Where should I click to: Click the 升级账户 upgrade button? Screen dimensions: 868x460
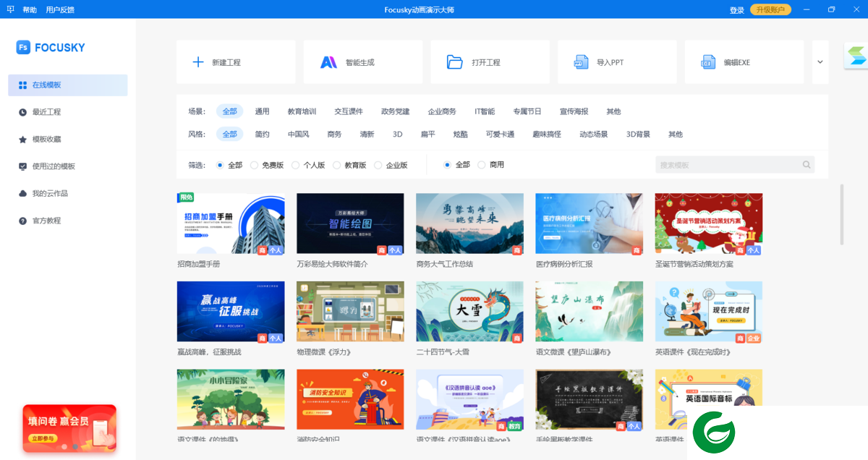(770, 9)
